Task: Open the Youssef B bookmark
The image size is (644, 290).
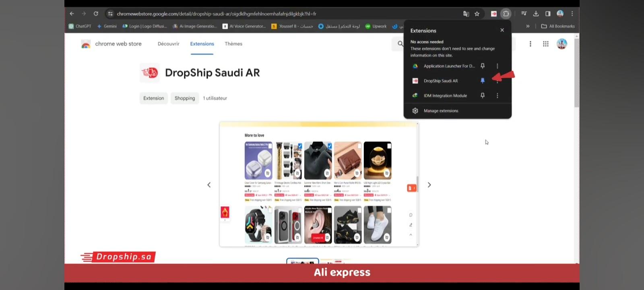Action: pos(292,26)
